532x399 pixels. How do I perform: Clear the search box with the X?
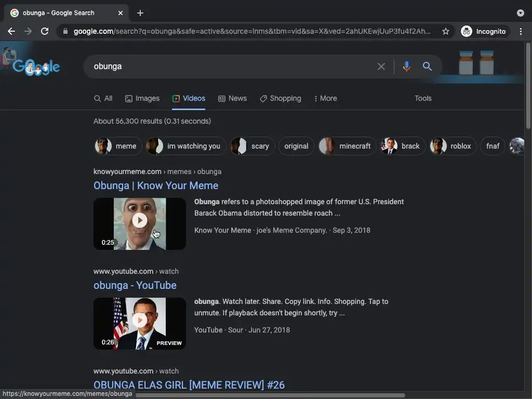pos(381,66)
